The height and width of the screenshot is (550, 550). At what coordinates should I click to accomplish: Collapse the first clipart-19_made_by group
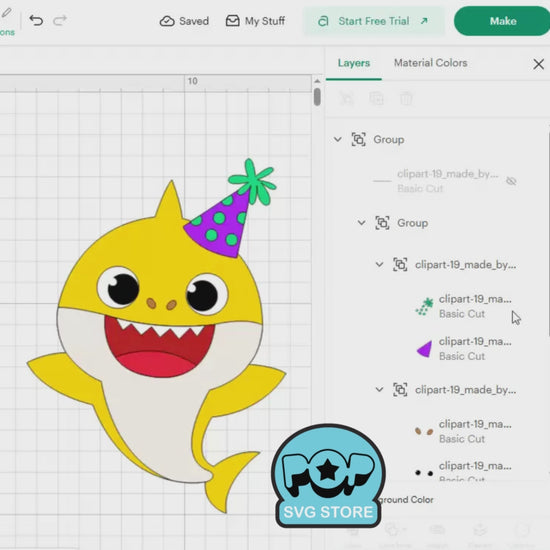[x=379, y=264]
